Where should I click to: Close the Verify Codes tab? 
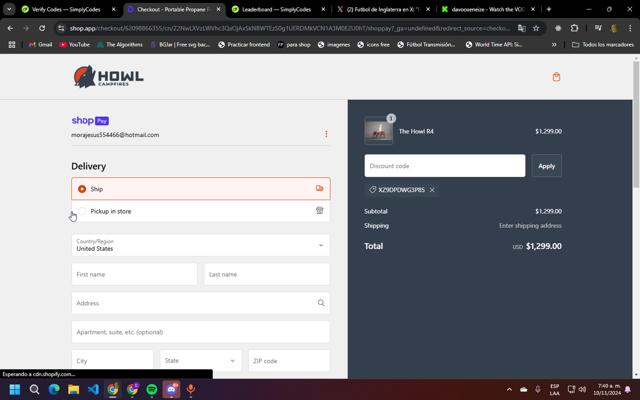[x=114, y=9]
